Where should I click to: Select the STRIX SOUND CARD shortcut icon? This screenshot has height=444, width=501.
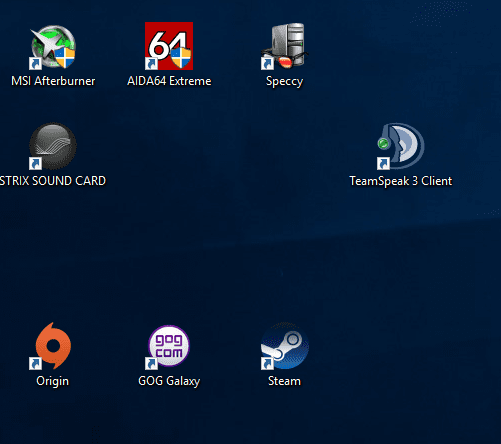point(53,146)
